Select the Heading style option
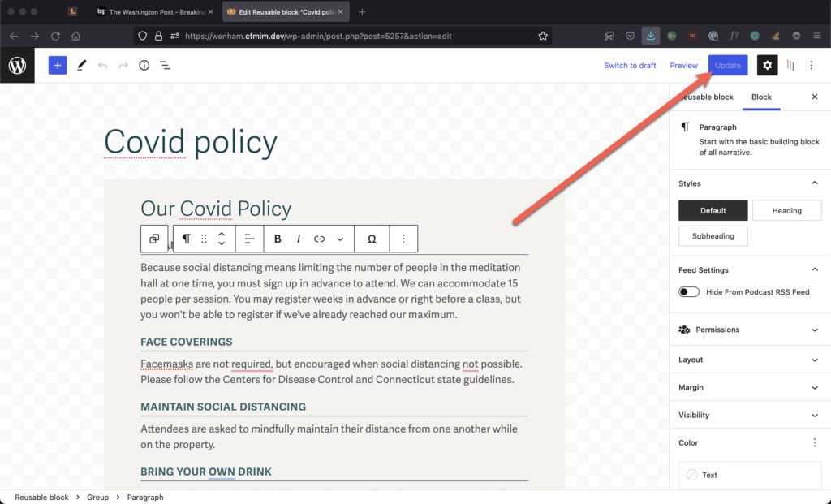The image size is (831, 504). [786, 211]
